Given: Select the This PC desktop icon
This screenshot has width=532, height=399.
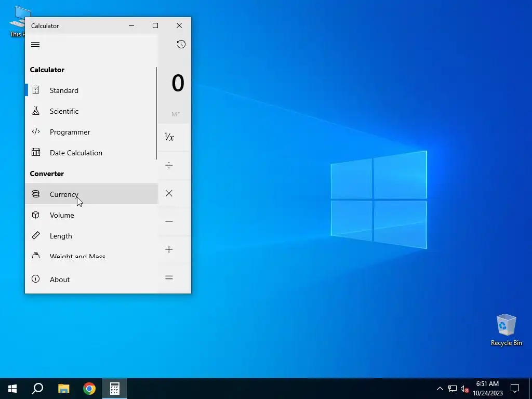Looking at the screenshot, I should tap(17, 21).
